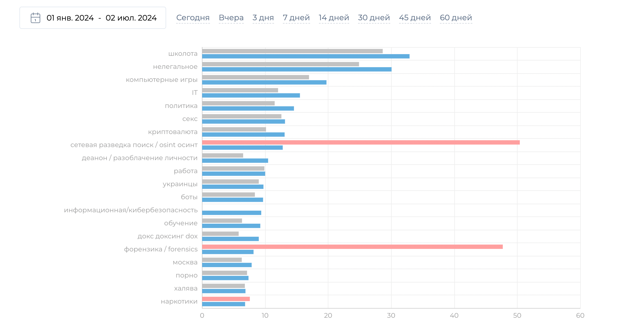Click the label халява

tap(186, 288)
